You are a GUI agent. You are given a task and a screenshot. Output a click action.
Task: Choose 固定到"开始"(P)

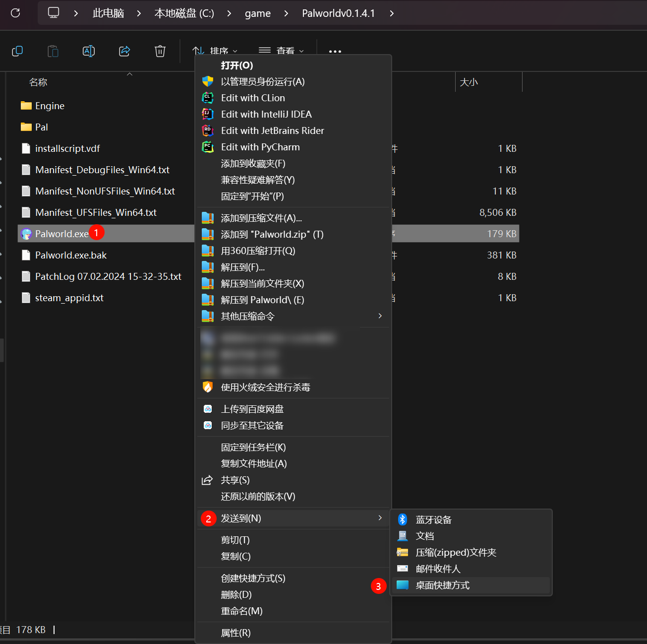coord(293,196)
